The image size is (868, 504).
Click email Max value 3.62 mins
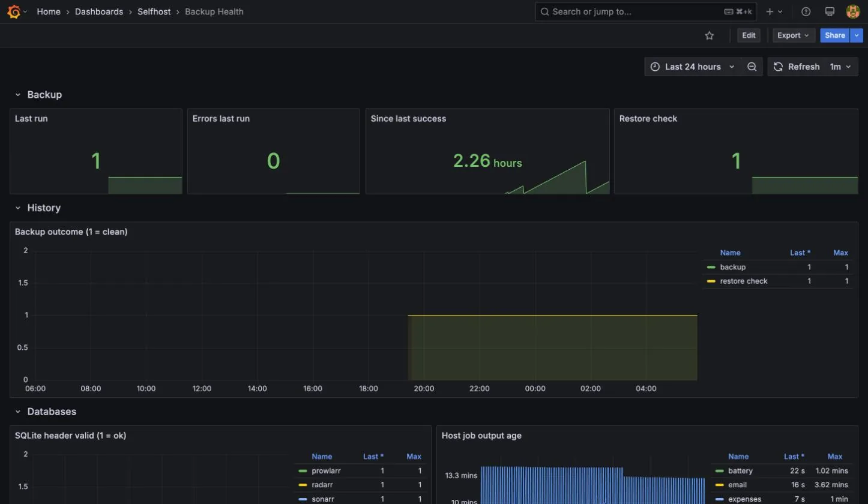coord(831,485)
